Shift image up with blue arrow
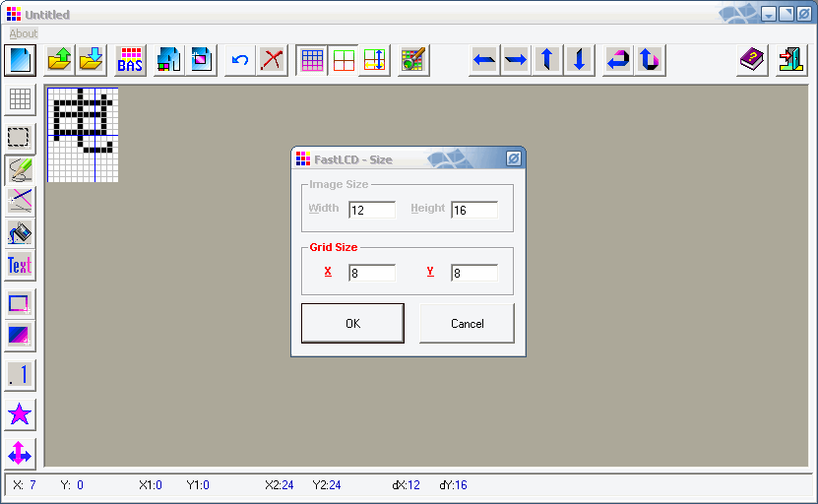This screenshot has width=818, height=504. pos(547,60)
